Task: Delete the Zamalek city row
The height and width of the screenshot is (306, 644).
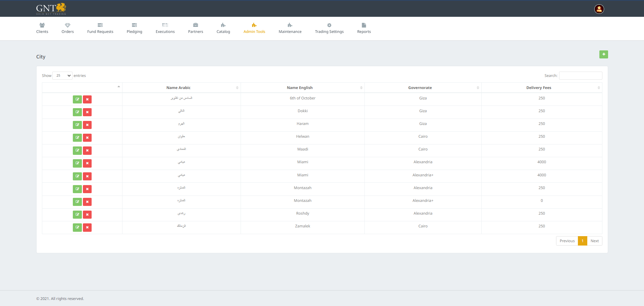Action: pos(87,227)
